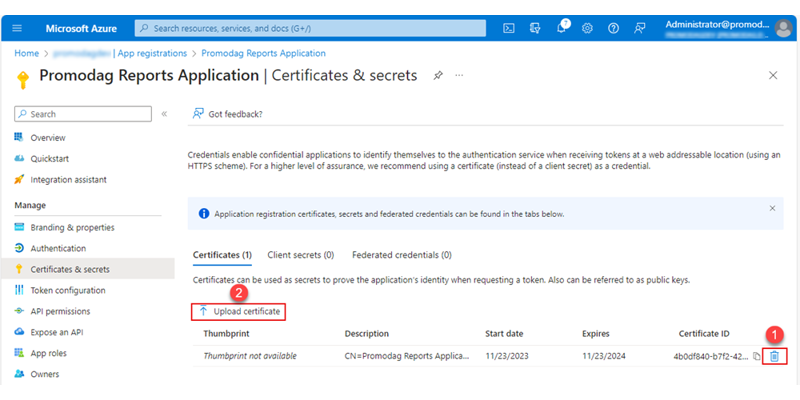Open Cloud Shell from the top bar
Viewport: 800px width, 400px height.
coord(509,29)
